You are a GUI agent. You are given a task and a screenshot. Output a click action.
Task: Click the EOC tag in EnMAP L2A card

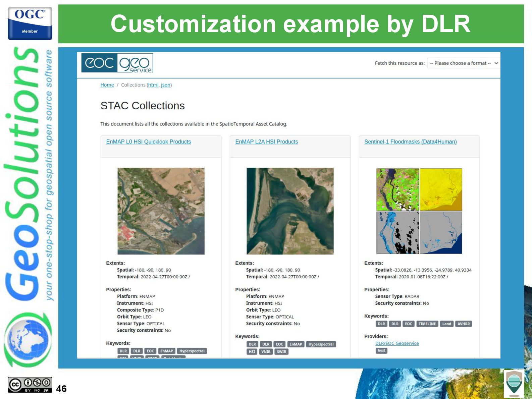coord(279,344)
